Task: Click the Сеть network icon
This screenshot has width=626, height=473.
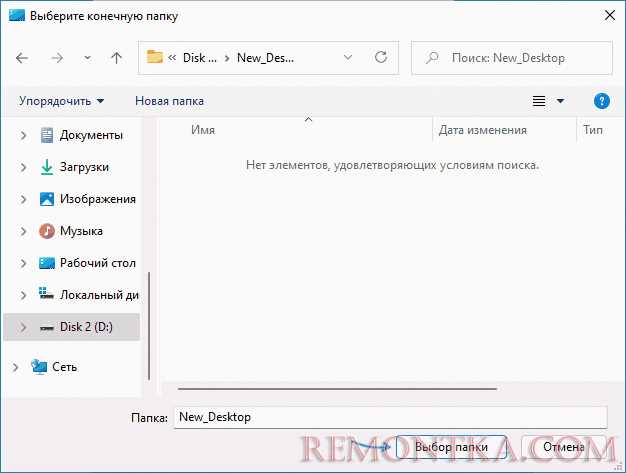Action: 39,366
